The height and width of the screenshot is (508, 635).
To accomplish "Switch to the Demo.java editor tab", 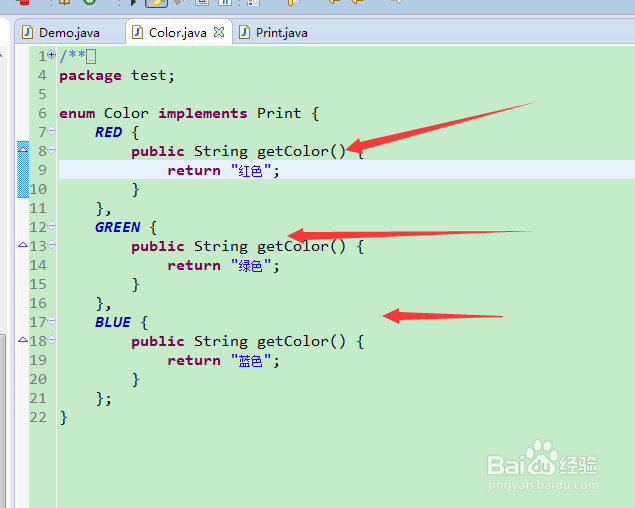I will 69,32.
